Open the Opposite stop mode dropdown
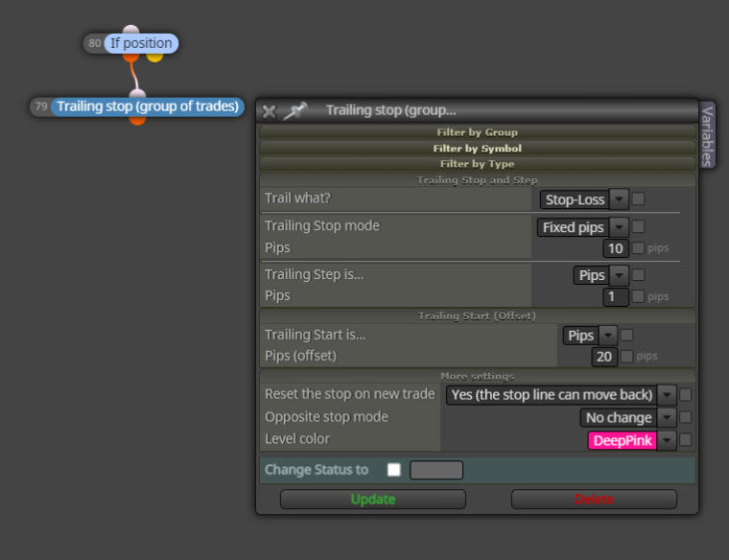The image size is (729, 560). 627,417
